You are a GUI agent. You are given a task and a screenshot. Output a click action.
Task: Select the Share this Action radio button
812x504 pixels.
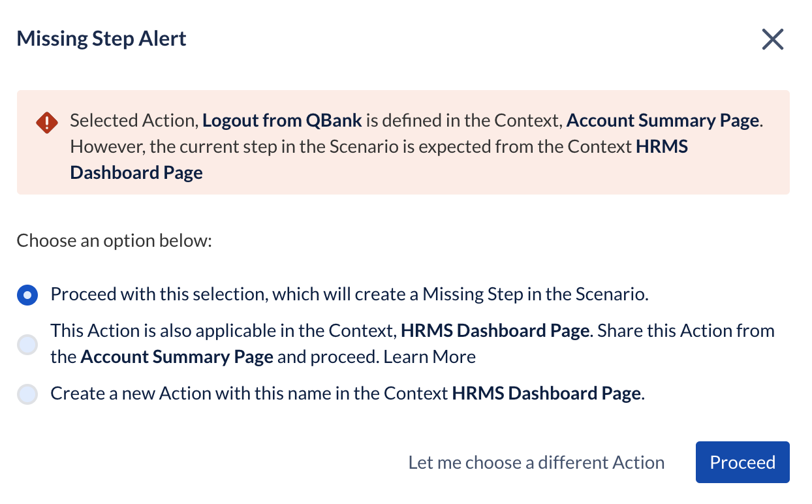[27, 344]
